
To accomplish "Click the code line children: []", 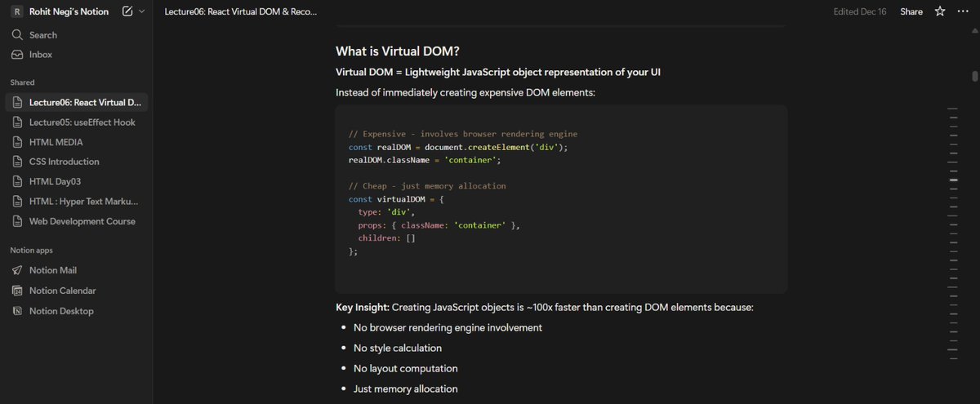I will (386, 238).
